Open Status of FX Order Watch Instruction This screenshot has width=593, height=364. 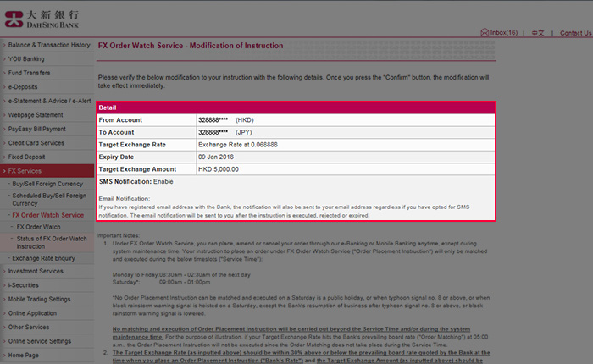(x=52, y=242)
